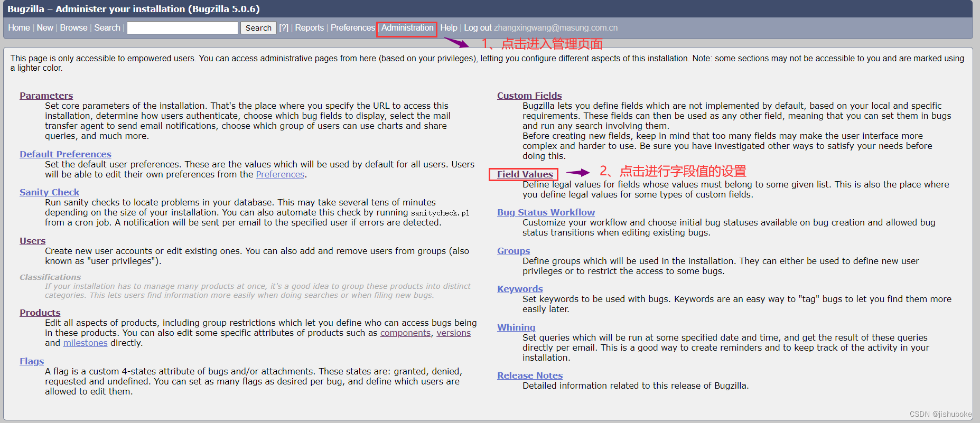980x423 pixels.
Task: Open the Field Values page
Action: [x=525, y=174]
